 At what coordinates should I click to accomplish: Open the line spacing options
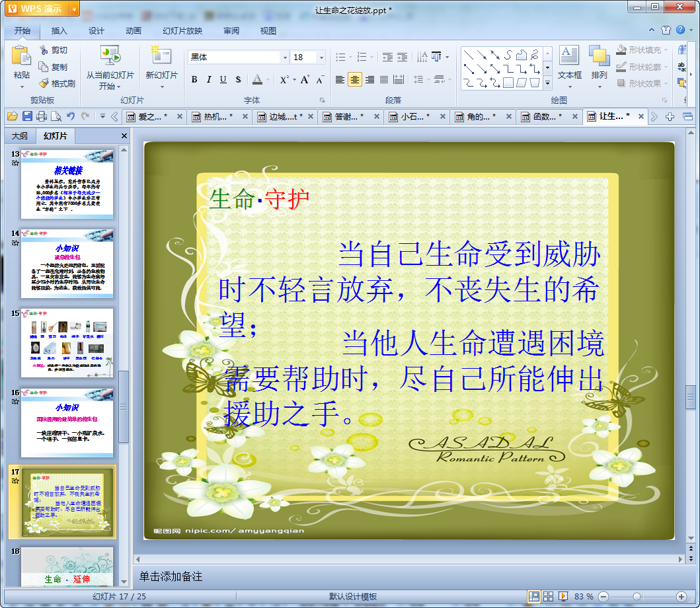[x=421, y=79]
